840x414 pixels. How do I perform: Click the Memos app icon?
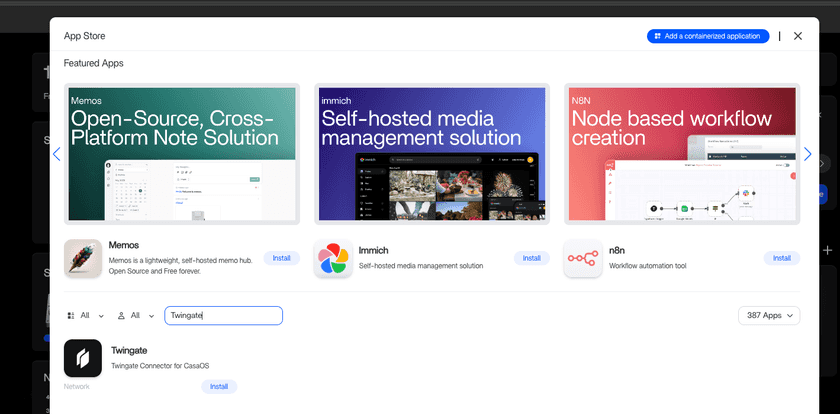pos(83,258)
